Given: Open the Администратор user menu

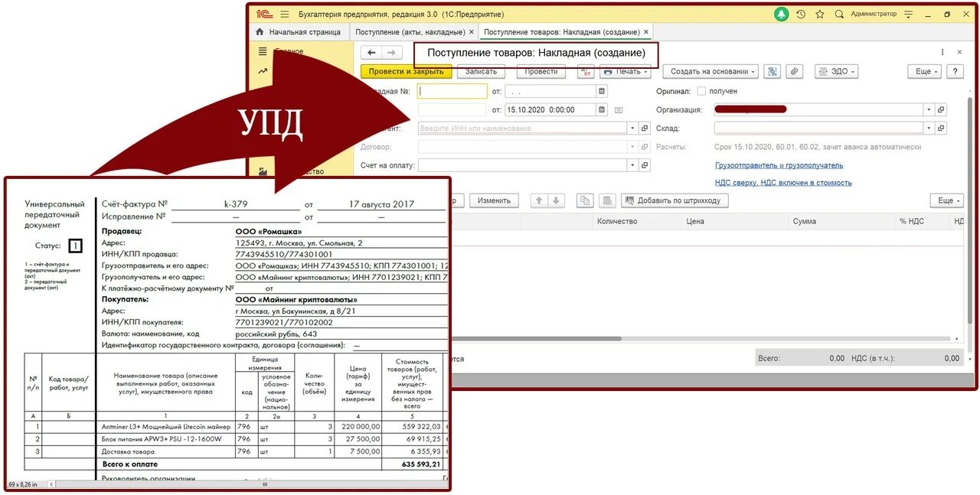Looking at the screenshot, I should [874, 14].
